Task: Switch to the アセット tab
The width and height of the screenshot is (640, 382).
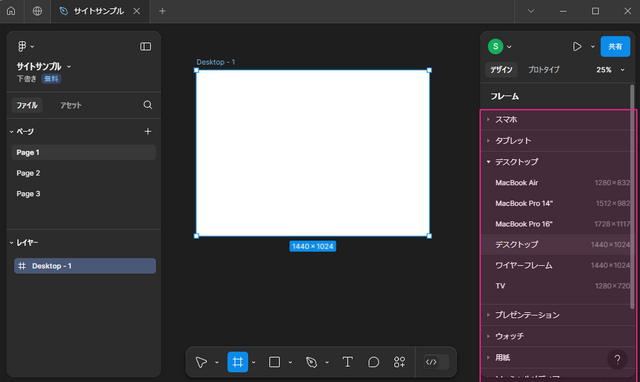Action: click(71, 105)
